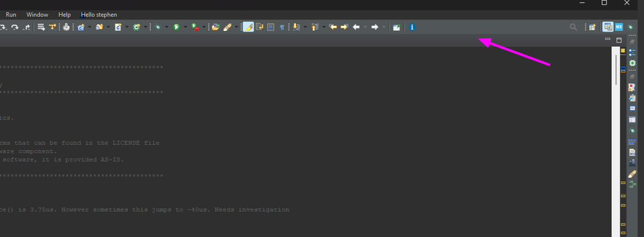The height and width of the screenshot is (237, 644).
Task: Open Search with the flashlight icon
Action: click(227, 27)
